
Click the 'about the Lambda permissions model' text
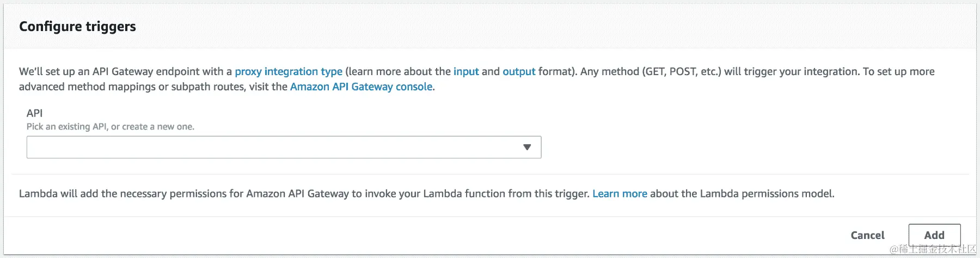coord(742,194)
